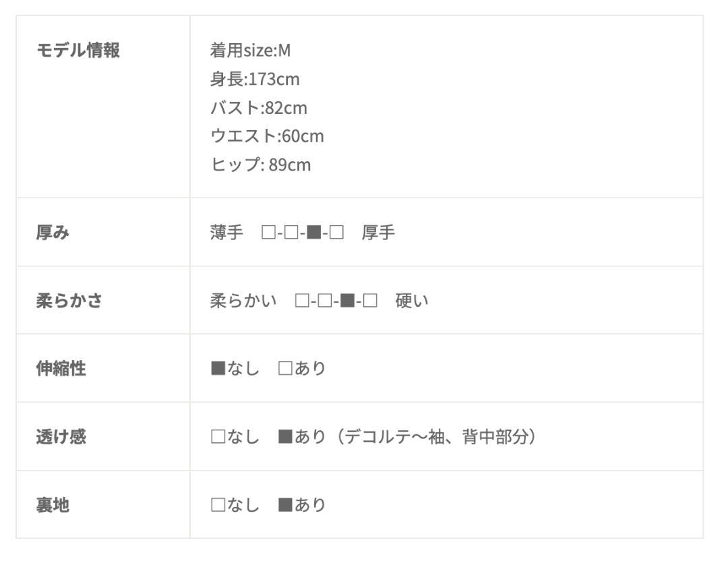Click the ウエスト:60cm text
728x561 pixels.
[267, 136]
